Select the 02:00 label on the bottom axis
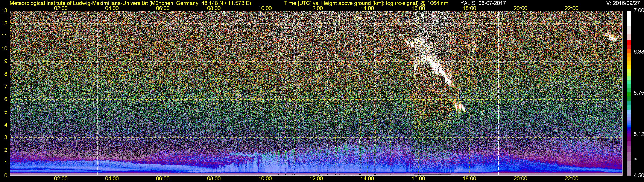644x182 pixels. pyautogui.click(x=61, y=179)
